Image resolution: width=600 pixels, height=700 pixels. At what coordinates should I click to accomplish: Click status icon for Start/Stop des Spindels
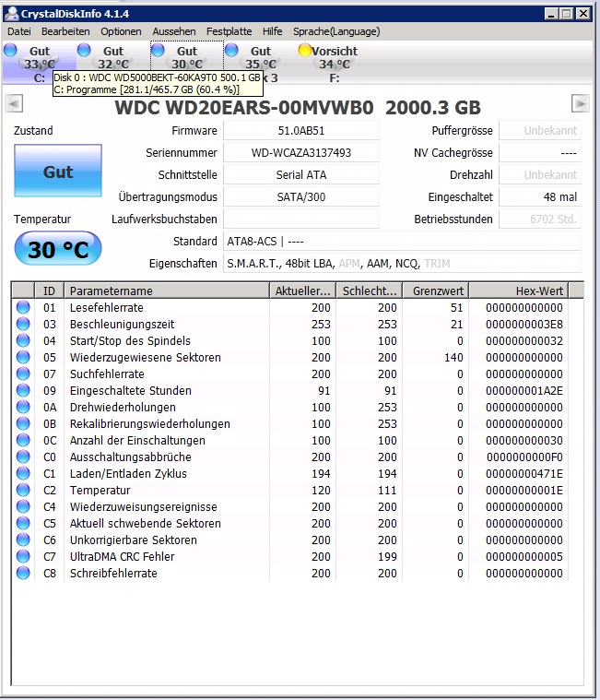tap(23, 340)
